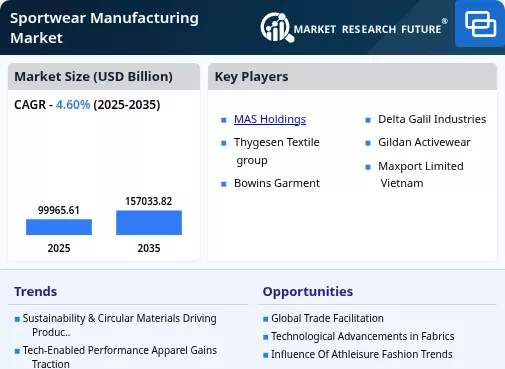Select Bowins Garment entry
Viewport: 505px width, 369px height.
277,183
